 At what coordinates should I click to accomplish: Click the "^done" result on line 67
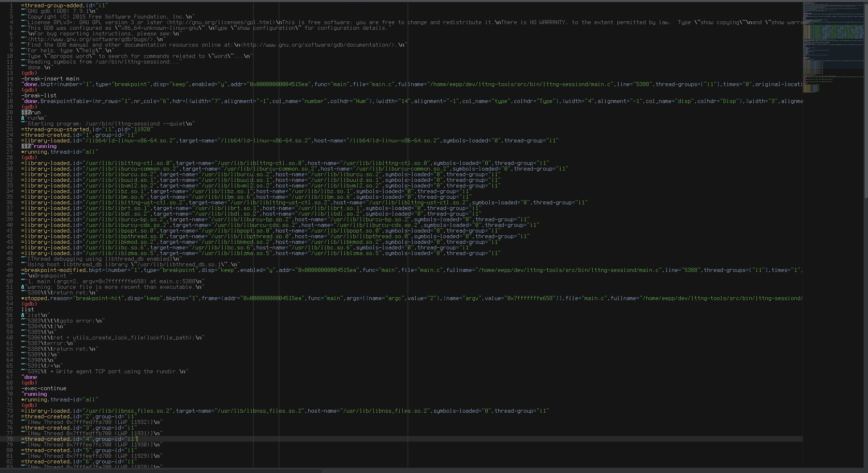point(29,377)
